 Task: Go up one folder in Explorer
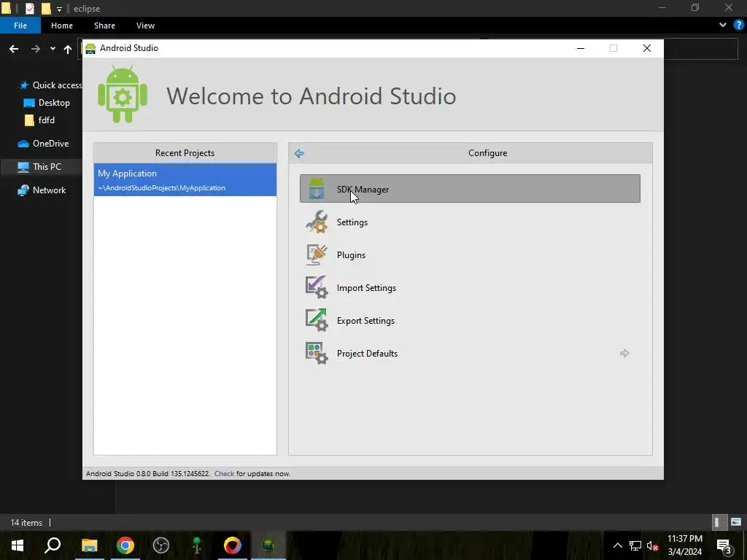[x=68, y=49]
